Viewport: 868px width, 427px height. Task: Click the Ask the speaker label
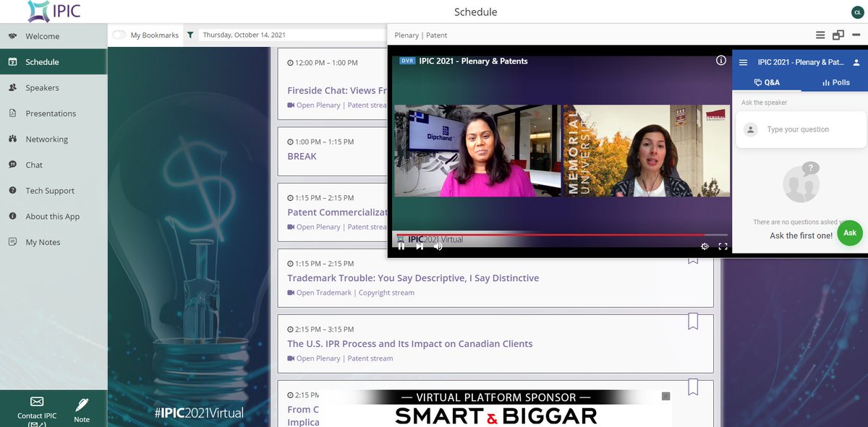tap(764, 103)
